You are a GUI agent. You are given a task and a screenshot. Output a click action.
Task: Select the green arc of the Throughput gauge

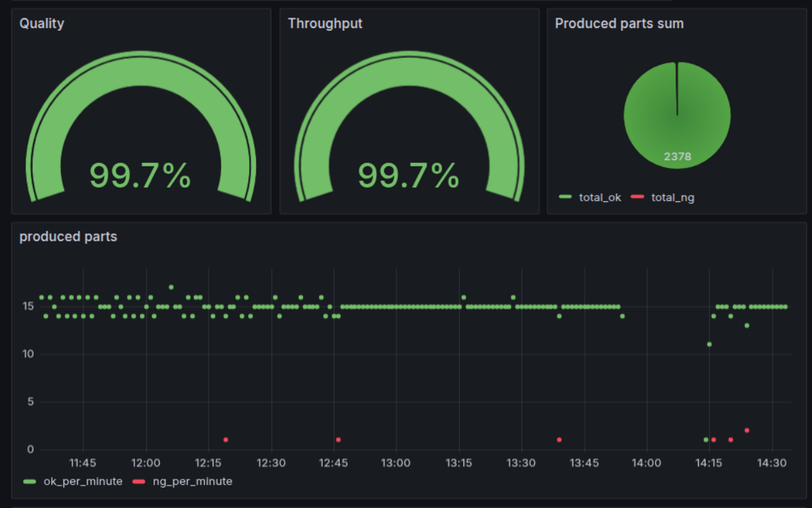pos(409,72)
